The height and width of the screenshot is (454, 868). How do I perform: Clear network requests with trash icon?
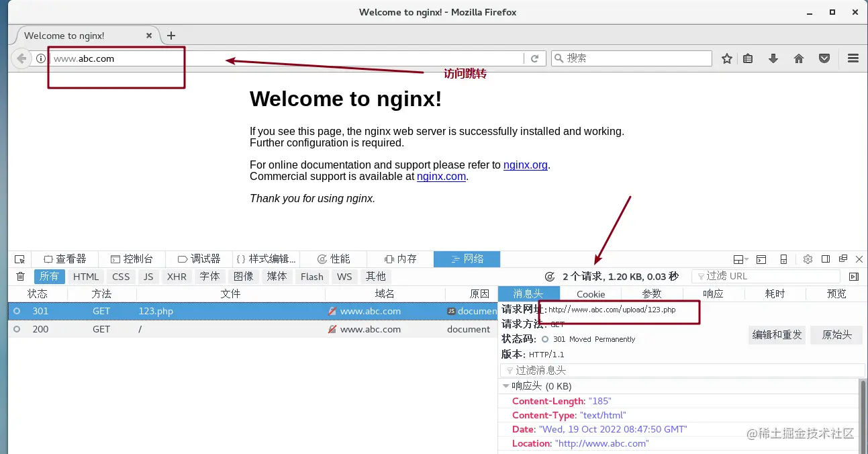20,276
